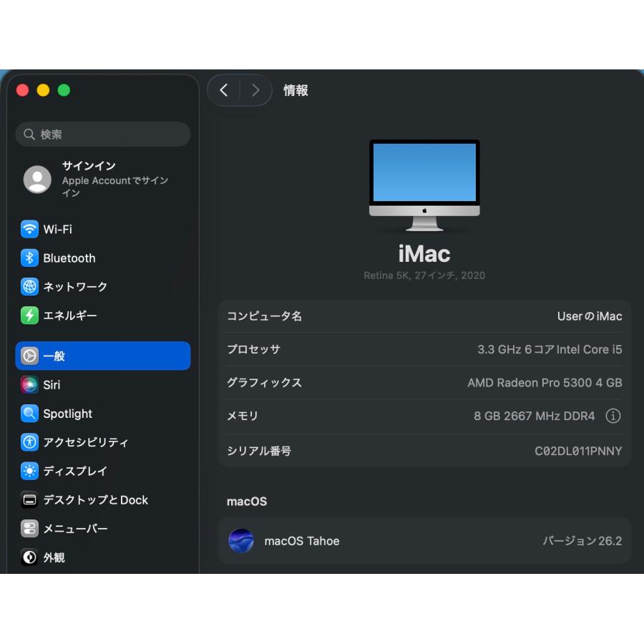Click inside the 検索 search field
Viewport: 644px width, 644px height.
pos(102,135)
